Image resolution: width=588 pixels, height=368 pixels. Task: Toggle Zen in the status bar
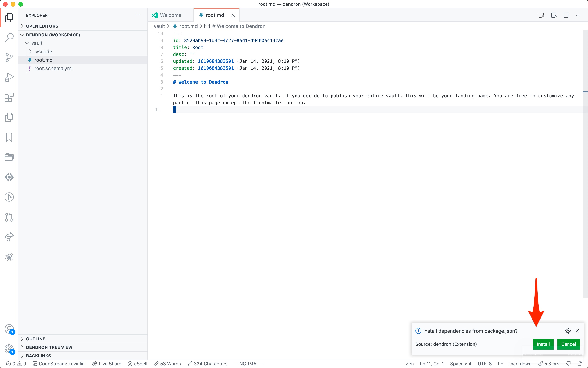(409, 364)
